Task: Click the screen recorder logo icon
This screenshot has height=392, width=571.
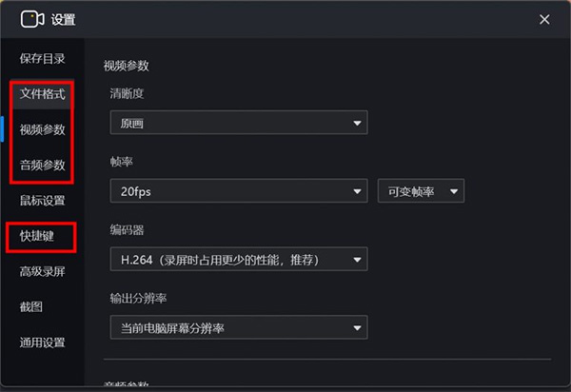Action: tap(33, 19)
